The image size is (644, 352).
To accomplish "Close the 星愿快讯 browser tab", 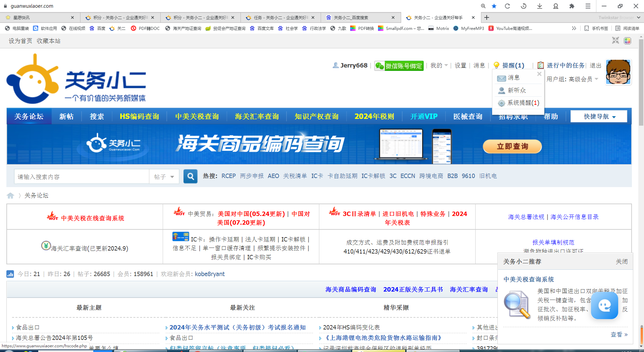I will point(72,17).
